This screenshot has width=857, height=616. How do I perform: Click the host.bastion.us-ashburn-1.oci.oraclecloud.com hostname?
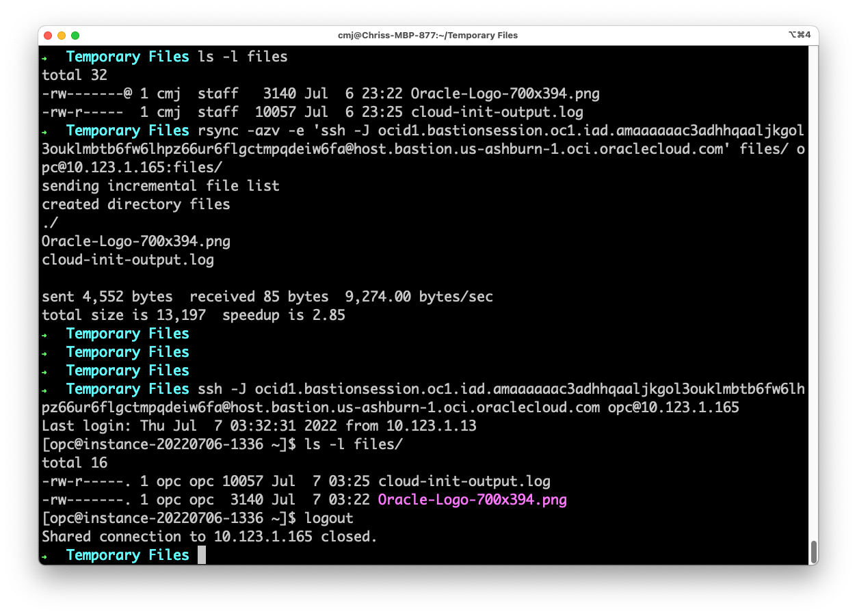click(410, 407)
